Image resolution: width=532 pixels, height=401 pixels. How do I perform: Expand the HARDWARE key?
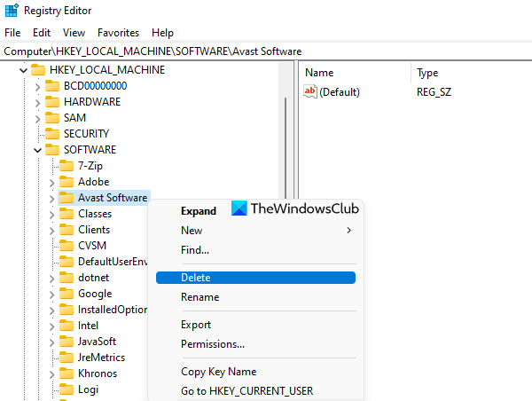[x=37, y=103]
